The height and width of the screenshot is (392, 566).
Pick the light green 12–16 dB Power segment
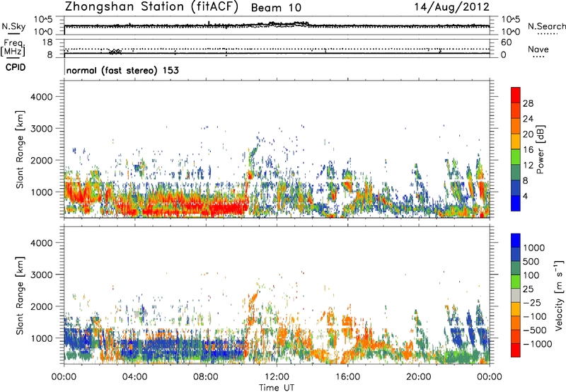[x=516, y=156]
